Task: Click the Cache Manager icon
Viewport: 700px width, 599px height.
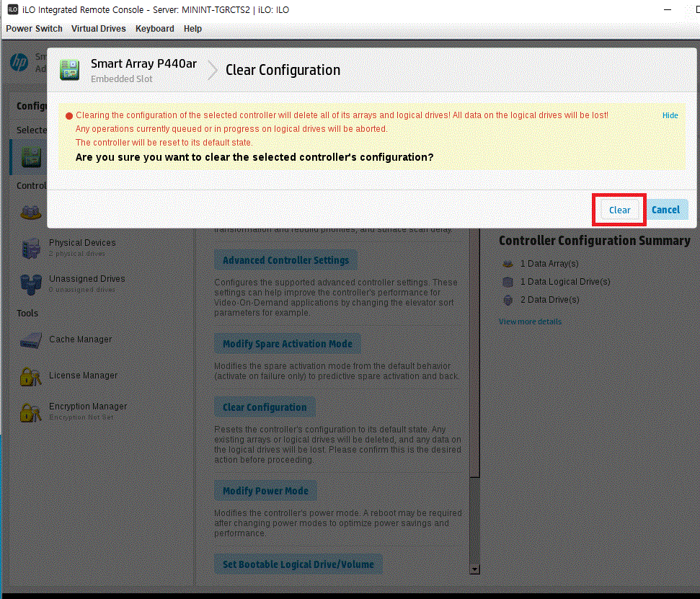Action: tap(31, 341)
